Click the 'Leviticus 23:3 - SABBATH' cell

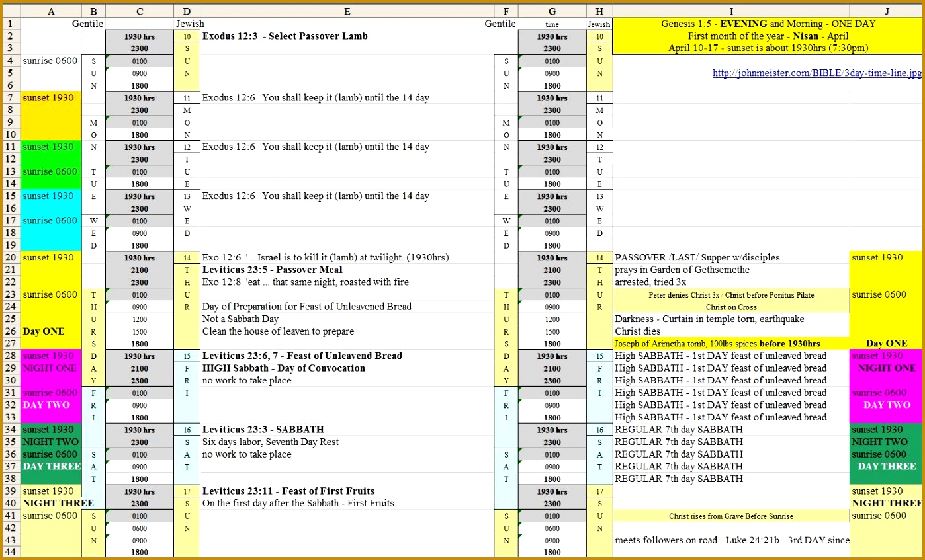(x=261, y=429)
